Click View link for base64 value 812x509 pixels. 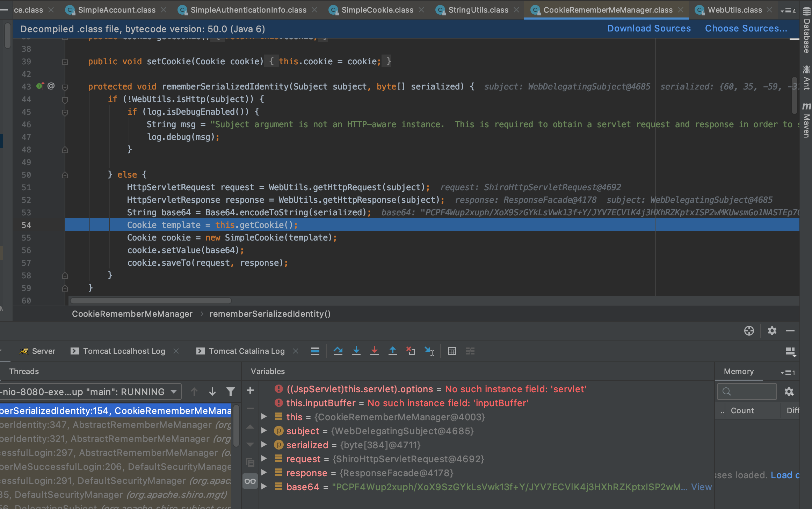[701, 487]
